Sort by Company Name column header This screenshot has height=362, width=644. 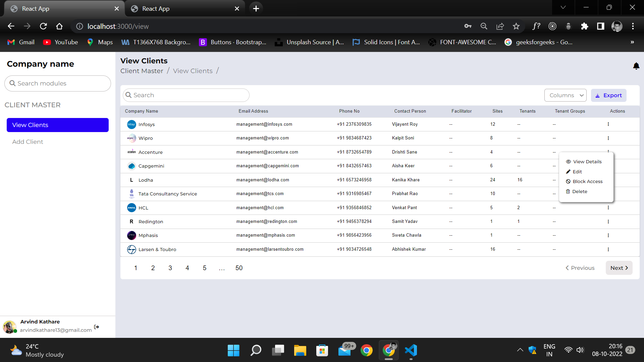[142, 111]
